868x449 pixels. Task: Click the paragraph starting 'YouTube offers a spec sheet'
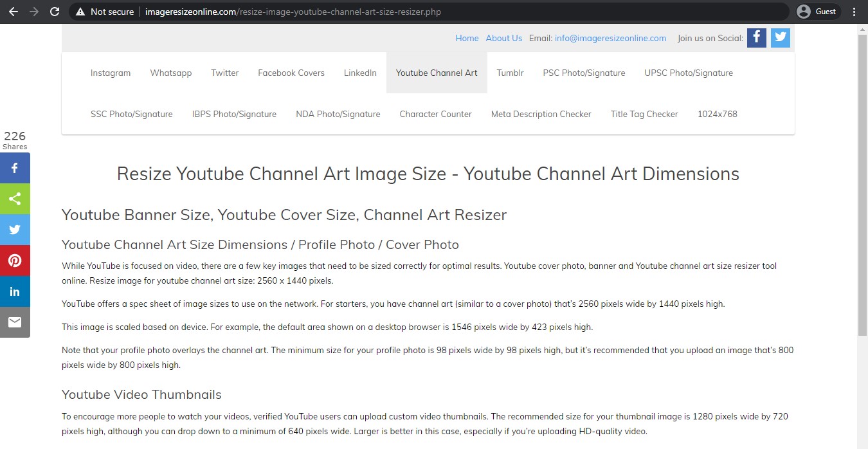click(393, 304)
